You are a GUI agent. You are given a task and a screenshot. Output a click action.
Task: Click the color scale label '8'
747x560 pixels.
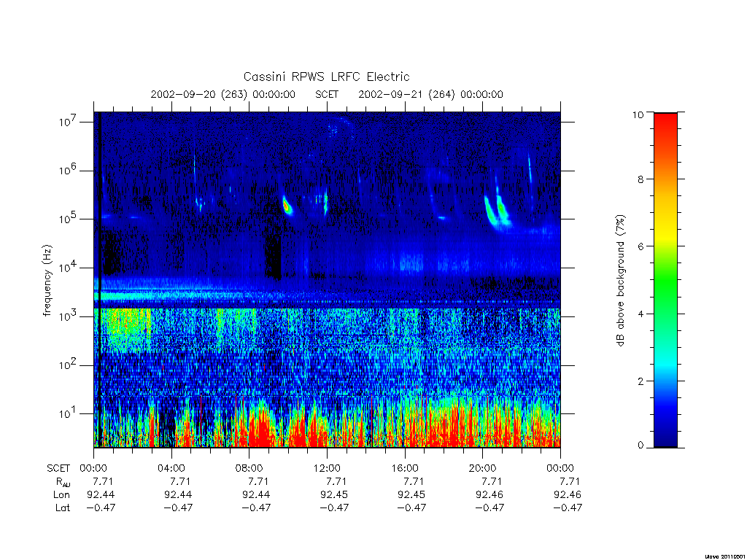point(640,179)
